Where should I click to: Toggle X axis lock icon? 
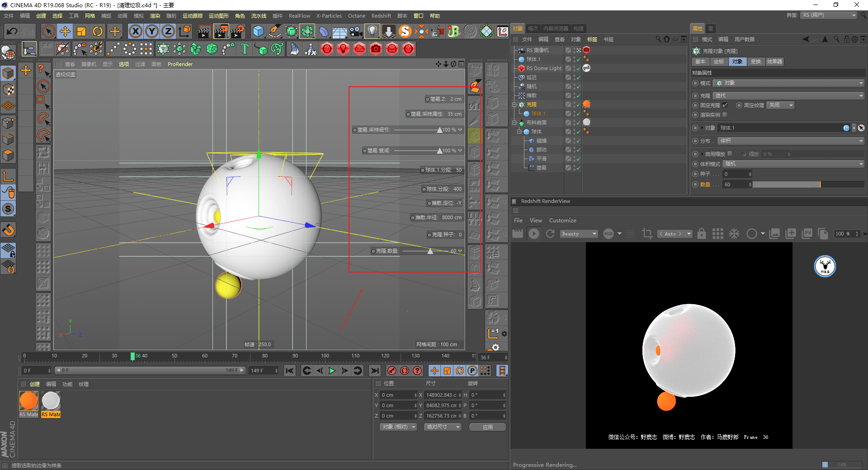point(135,31)
